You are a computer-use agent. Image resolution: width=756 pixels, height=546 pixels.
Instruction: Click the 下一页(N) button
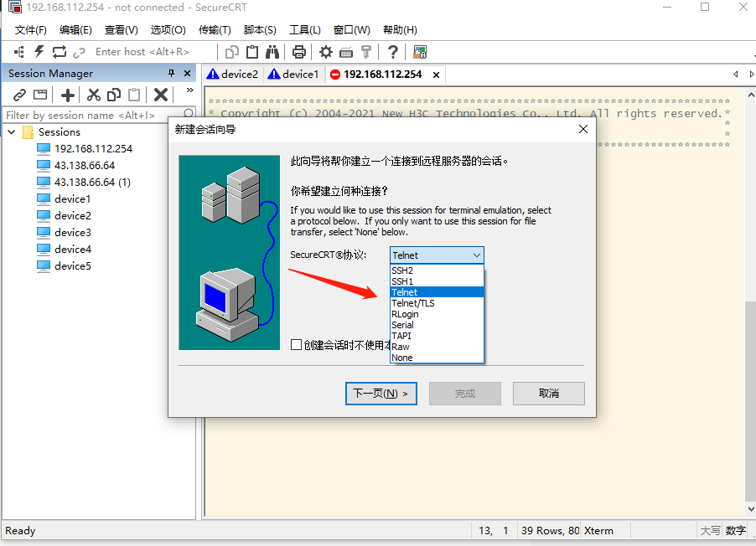381,393
